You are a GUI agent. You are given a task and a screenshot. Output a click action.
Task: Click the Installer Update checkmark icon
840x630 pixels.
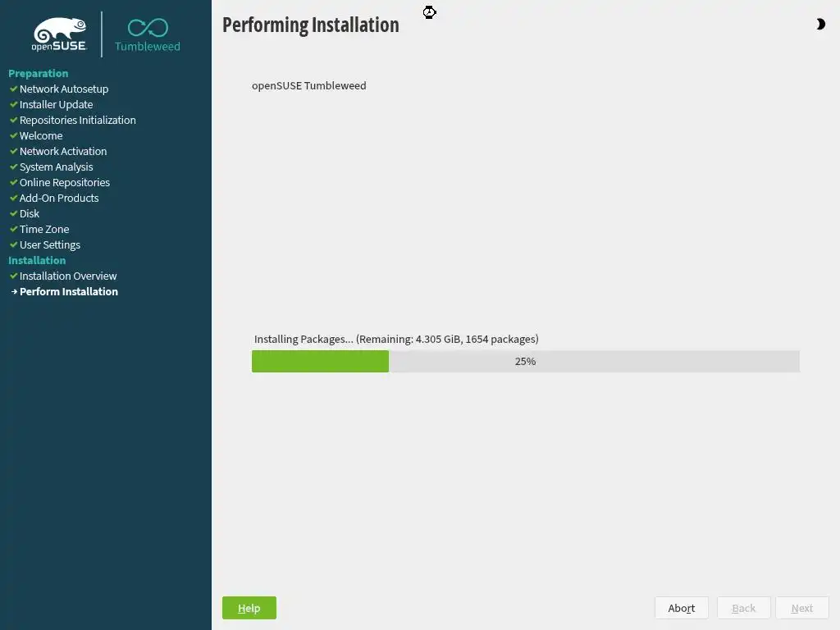coord(13,104)
